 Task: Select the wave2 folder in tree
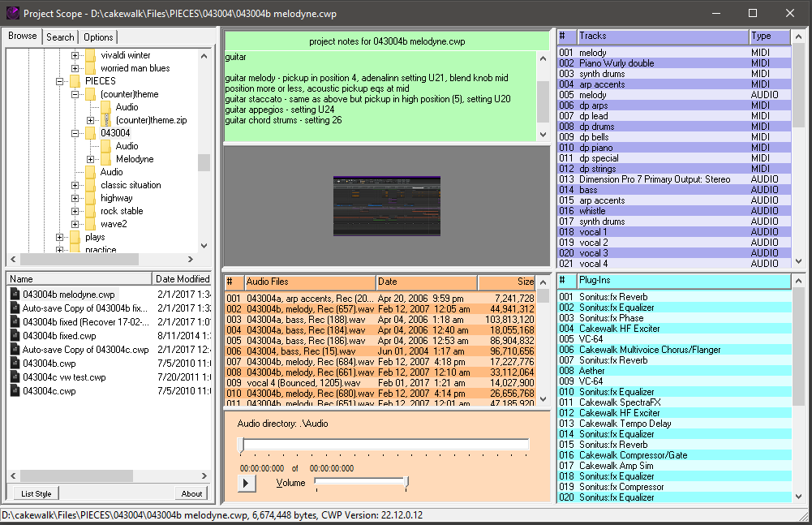pos(114,224)
